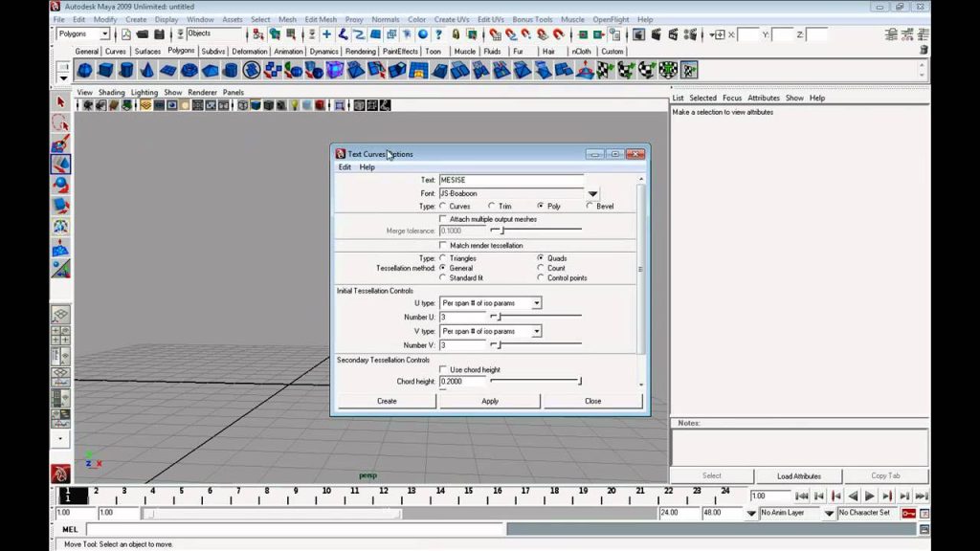Select the Soft Modification tool
The image size is (980, 551).
pyautogui.click(x=60, y=248)
